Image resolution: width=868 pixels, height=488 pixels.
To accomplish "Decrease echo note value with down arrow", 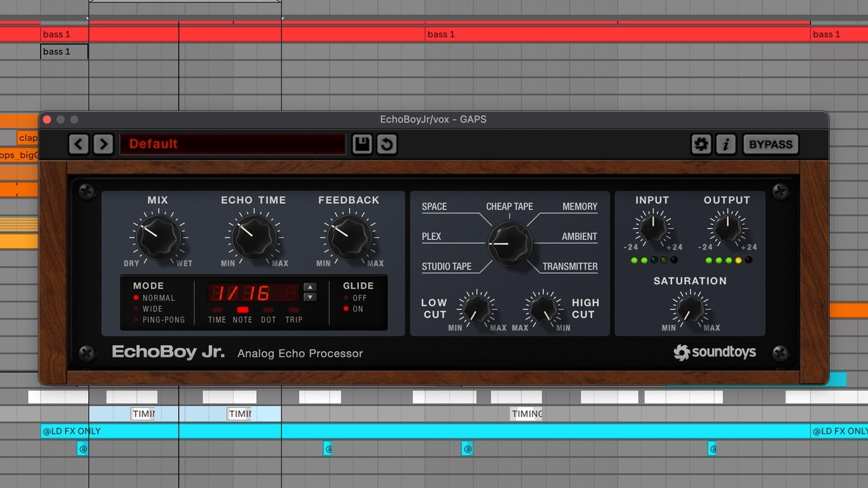I will point(310,297).
